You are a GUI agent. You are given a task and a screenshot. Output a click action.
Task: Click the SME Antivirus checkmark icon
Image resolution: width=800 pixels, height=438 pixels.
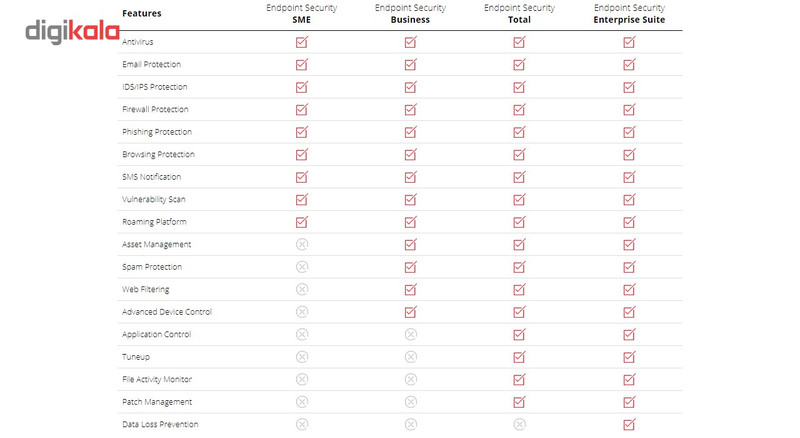point(302,42)
